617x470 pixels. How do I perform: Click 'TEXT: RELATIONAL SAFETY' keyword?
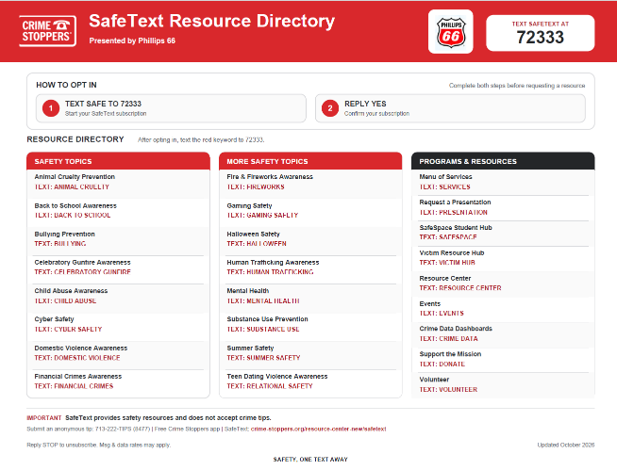(270, 386)
